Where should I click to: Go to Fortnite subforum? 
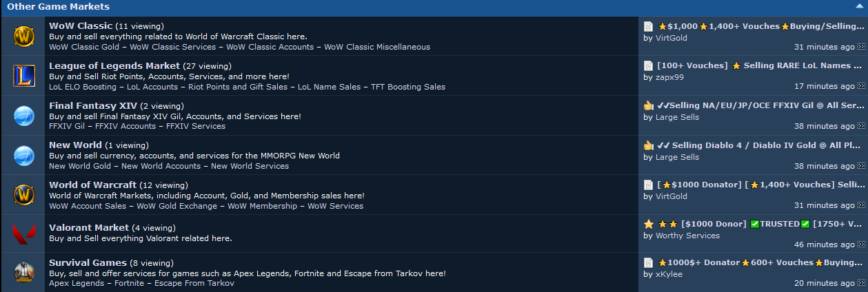(x=130, y=283)
